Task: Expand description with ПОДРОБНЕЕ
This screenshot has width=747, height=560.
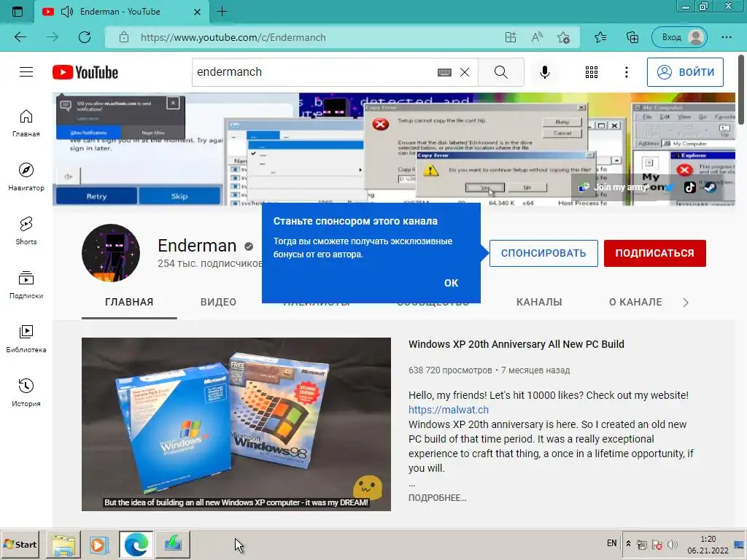Action: click(x=438, y=497)
